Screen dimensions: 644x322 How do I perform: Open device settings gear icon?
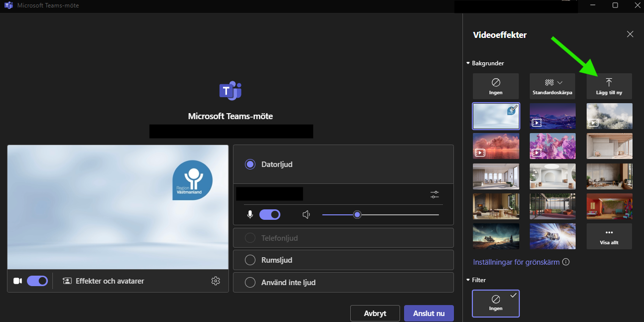coord(215,281)
